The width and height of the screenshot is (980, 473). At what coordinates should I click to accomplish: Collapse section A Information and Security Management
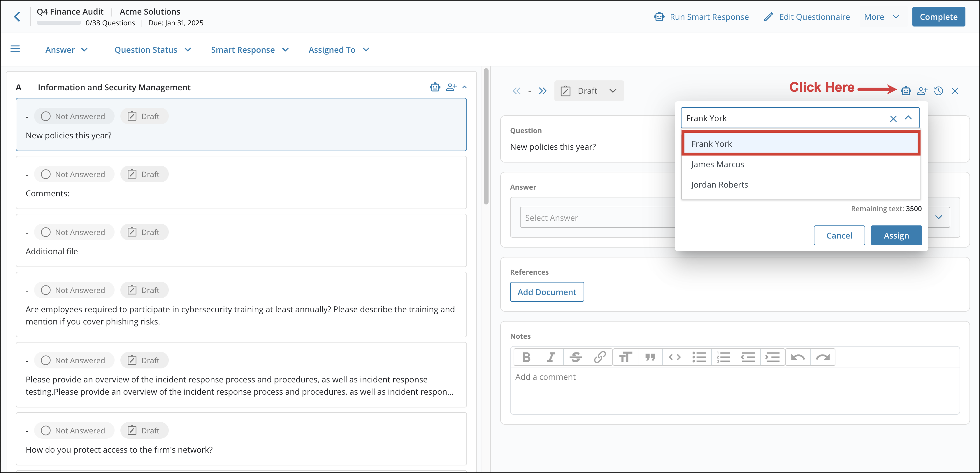(x=465, y=87)
